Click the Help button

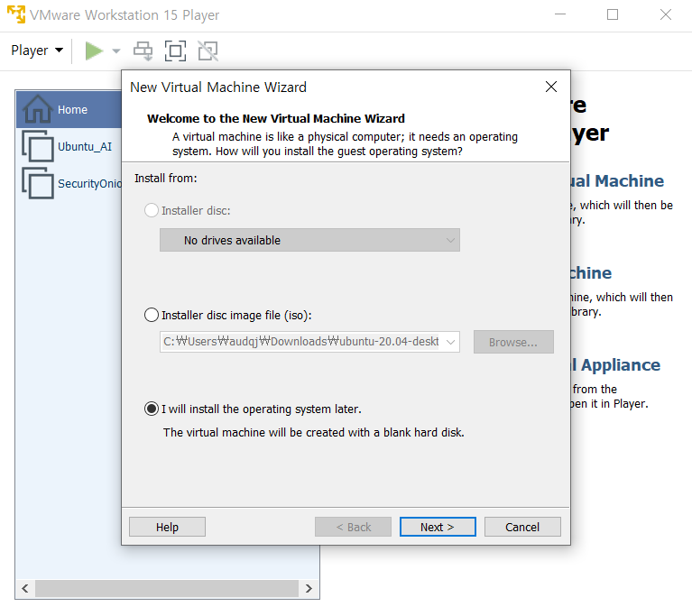167,527
